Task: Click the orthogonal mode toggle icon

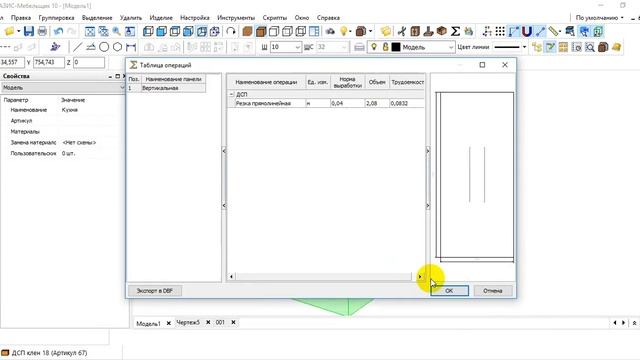Action: click(x=514, y=31)
